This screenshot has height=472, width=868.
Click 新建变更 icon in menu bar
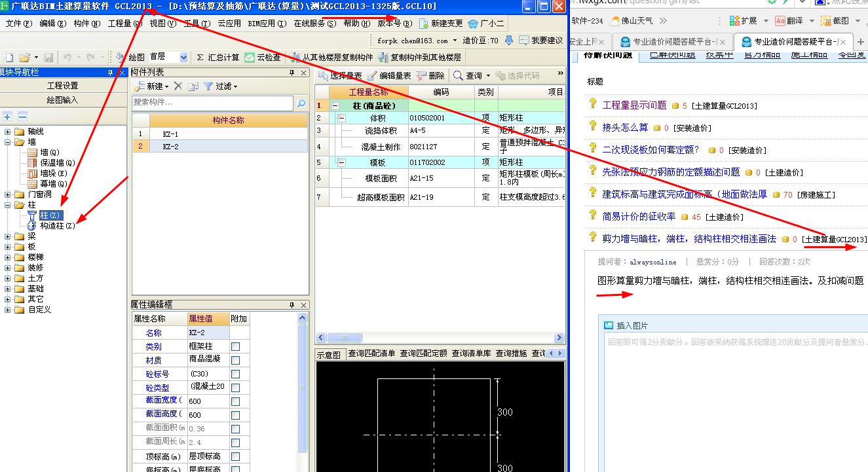441,24
